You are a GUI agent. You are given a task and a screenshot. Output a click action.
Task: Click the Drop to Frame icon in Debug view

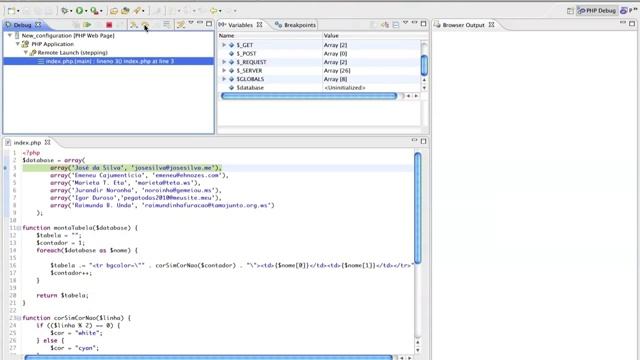pyautogui.click(x=167, y=25)
